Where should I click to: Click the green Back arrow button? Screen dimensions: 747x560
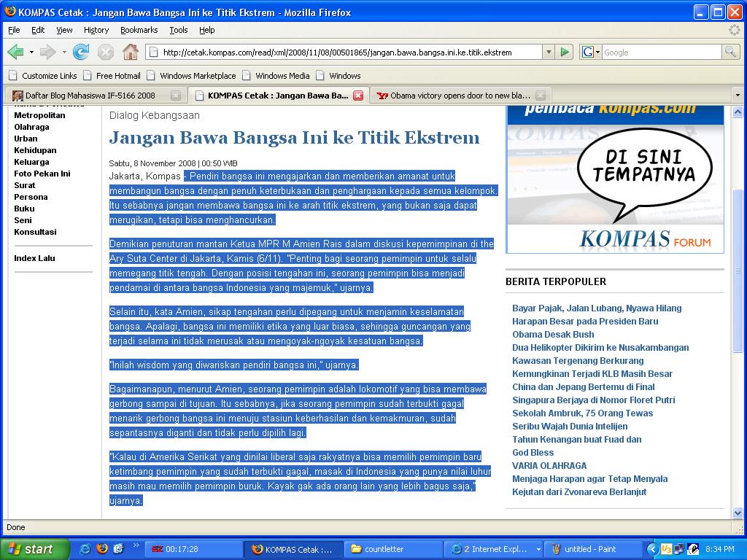click(16, 52)
